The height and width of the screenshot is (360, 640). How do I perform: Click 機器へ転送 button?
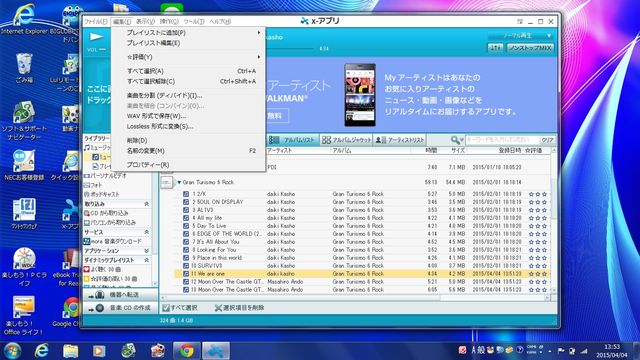120,295
